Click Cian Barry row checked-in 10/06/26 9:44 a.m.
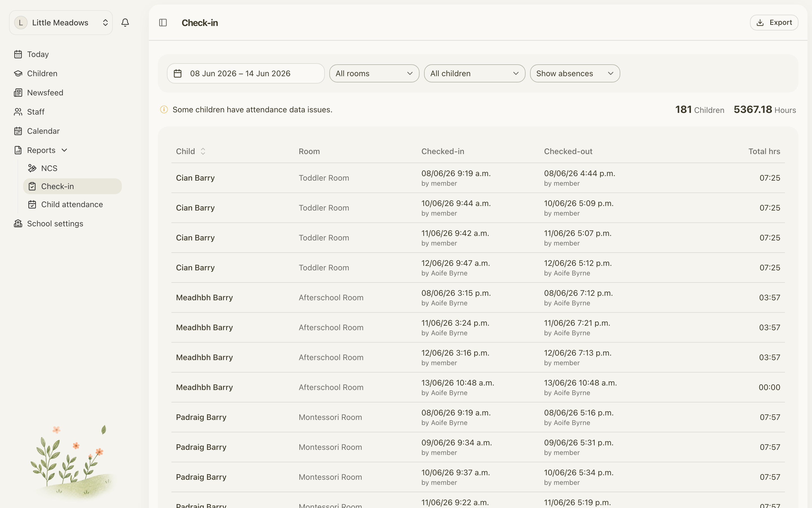Screen dimensions: 812x508 coord(456,203)
